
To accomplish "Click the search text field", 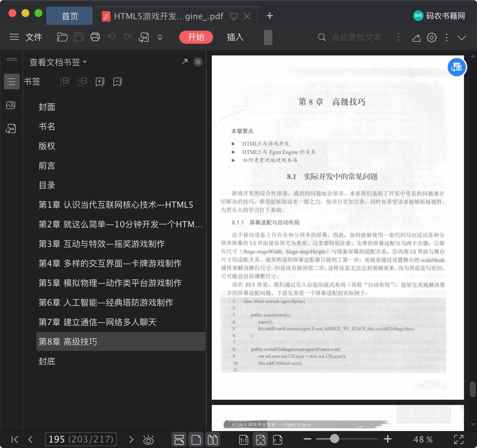I will 356,37.
